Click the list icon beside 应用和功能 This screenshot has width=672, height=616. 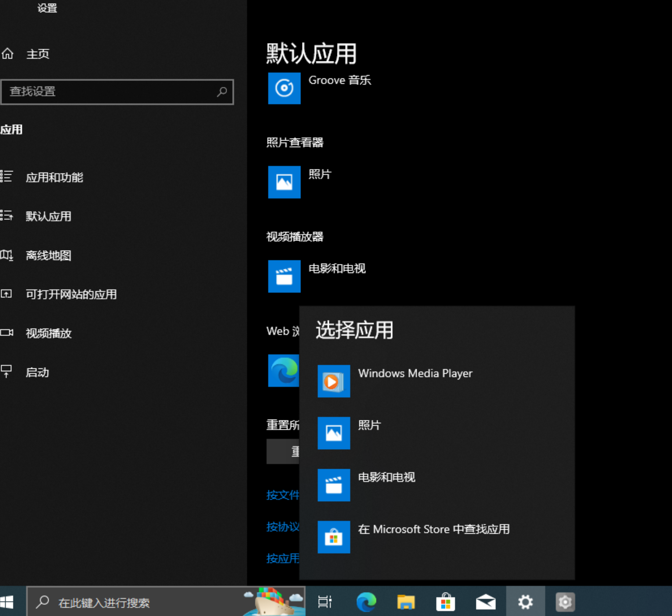(x=6, y=176)
